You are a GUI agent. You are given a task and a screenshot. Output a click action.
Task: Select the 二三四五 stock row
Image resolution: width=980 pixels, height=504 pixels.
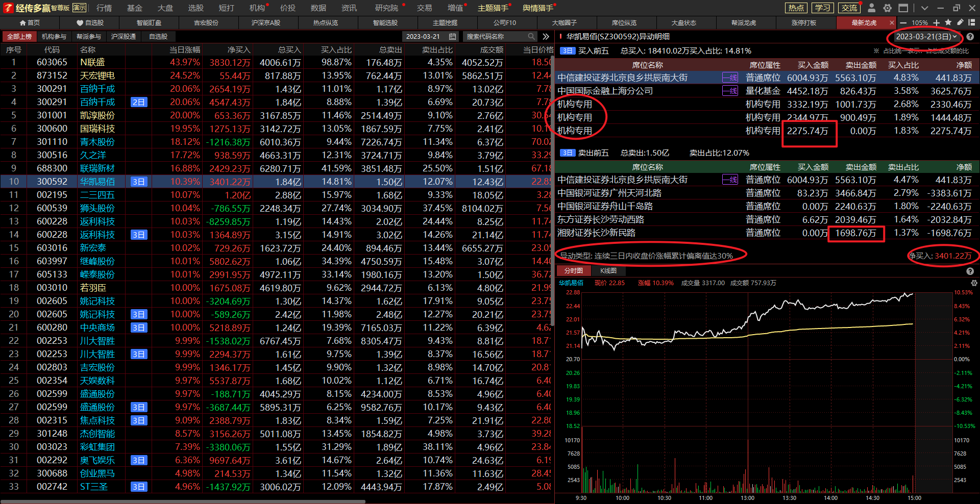277,195
